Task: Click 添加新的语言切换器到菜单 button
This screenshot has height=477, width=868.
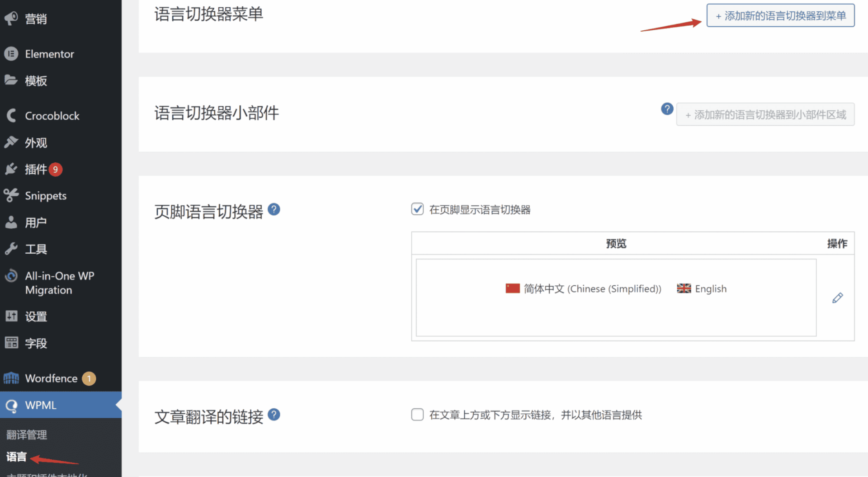Action: coord(779,15)
